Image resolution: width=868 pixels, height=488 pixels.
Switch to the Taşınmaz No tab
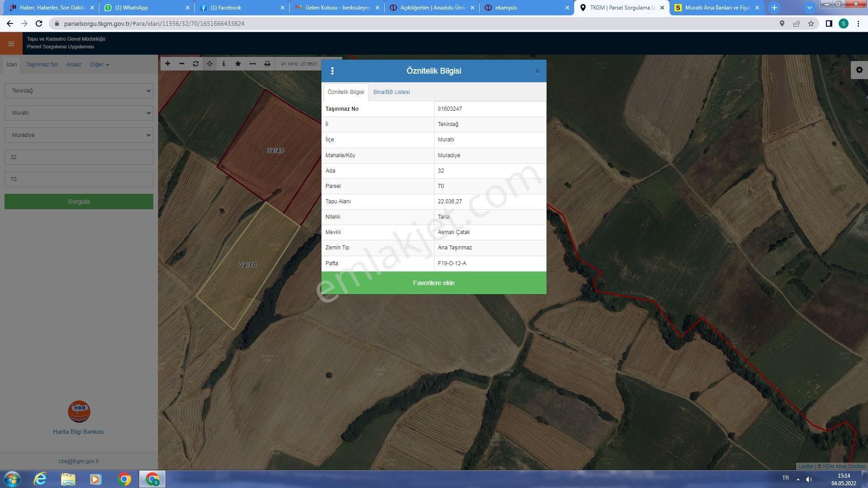42,65
